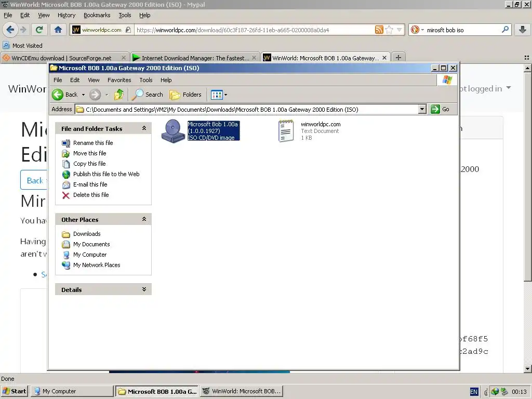
Task: Open Search in Explorer toolbar
Action: (148, 95)
